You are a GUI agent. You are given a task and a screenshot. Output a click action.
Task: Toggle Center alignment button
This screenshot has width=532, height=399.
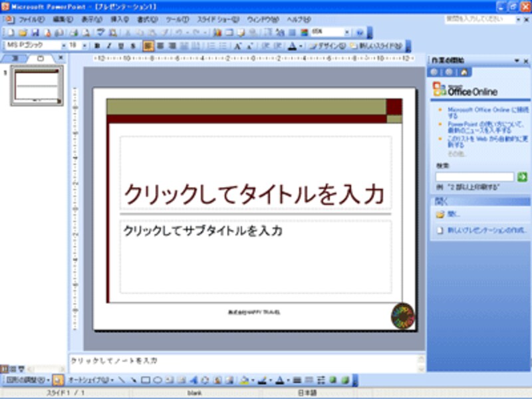coord(160,46)
